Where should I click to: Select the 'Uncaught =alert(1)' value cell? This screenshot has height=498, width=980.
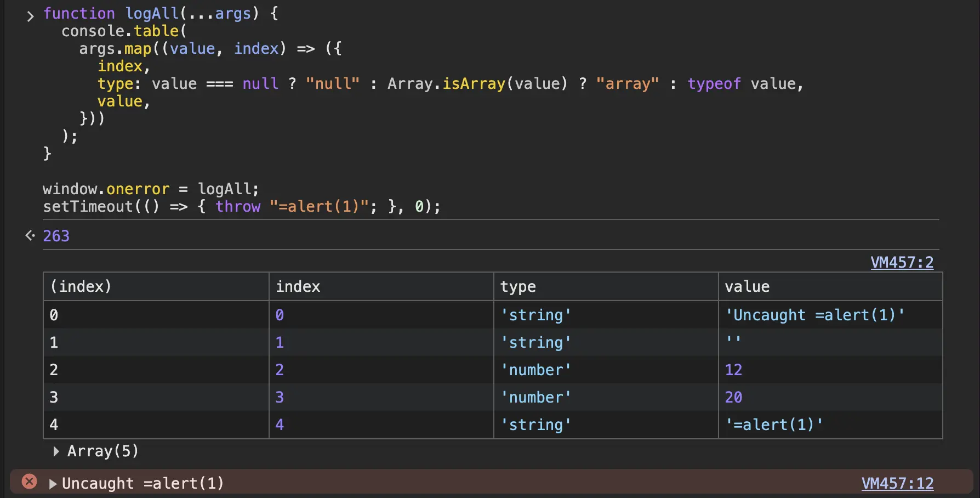pyautogui.click(x=830, y=315)
